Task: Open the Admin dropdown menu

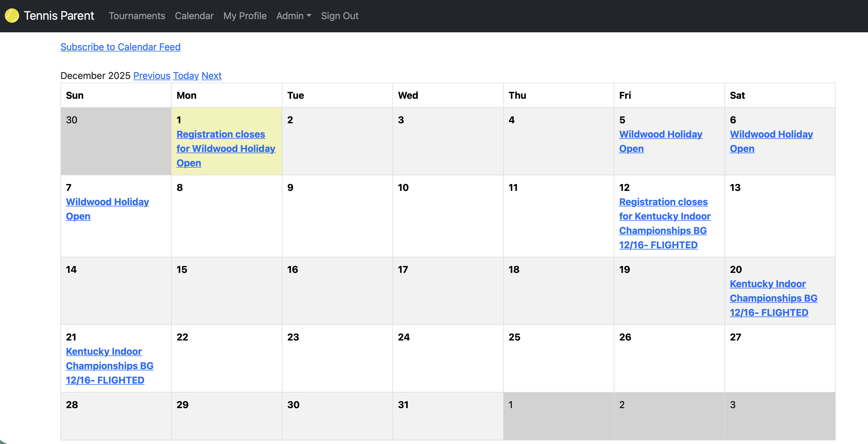Action: (293, 16)
